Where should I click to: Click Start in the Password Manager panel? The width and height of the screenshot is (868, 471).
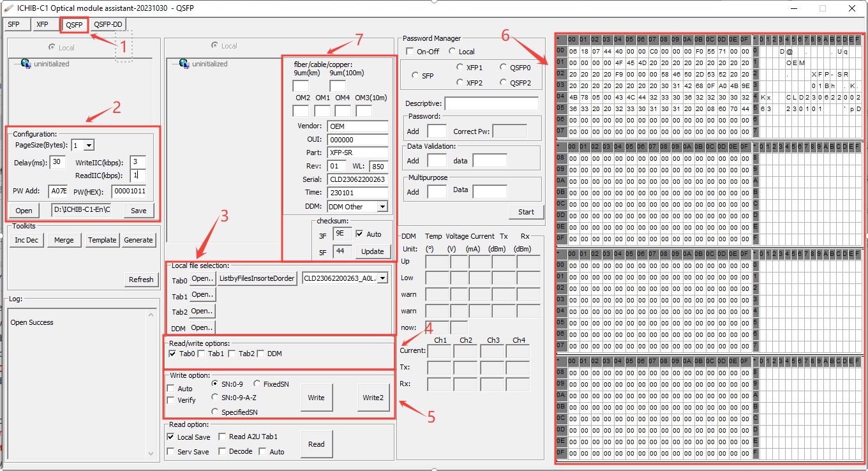(526, 211)
